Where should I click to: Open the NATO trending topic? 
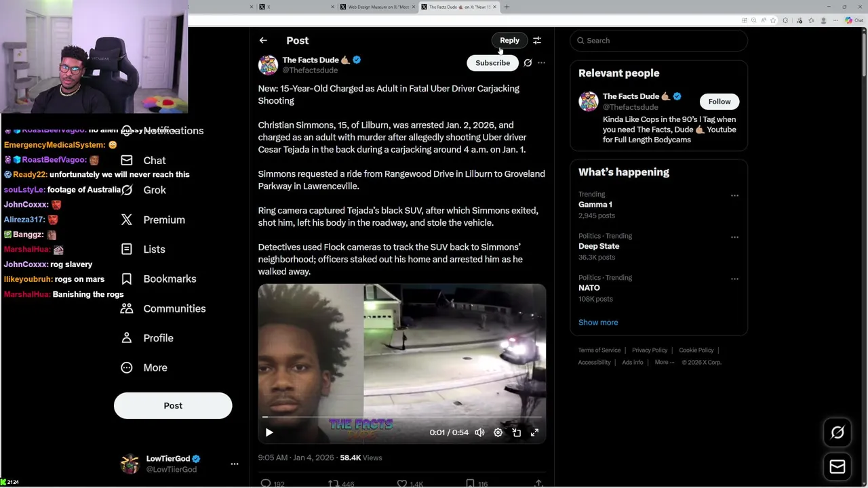[589, 288]
